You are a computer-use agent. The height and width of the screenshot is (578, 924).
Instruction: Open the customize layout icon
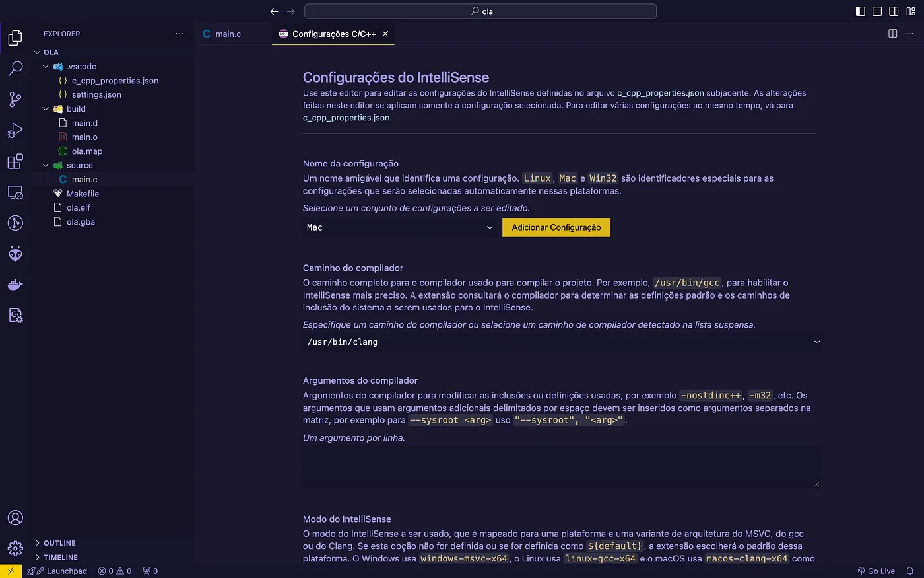point(911,11)
